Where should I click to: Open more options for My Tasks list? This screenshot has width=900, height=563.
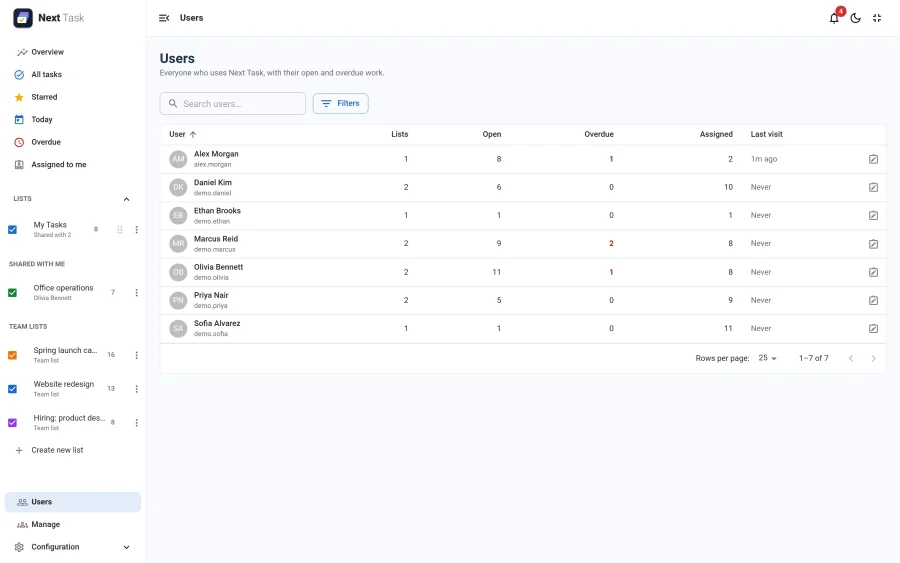(137, 230)
